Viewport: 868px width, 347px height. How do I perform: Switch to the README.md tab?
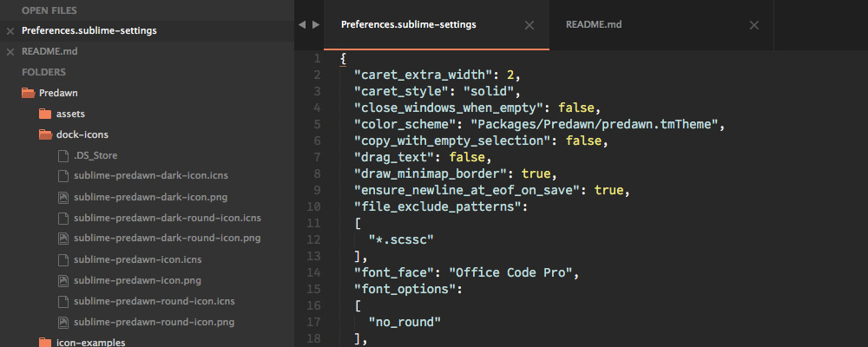pyautogui.click(x=661, y=25)
